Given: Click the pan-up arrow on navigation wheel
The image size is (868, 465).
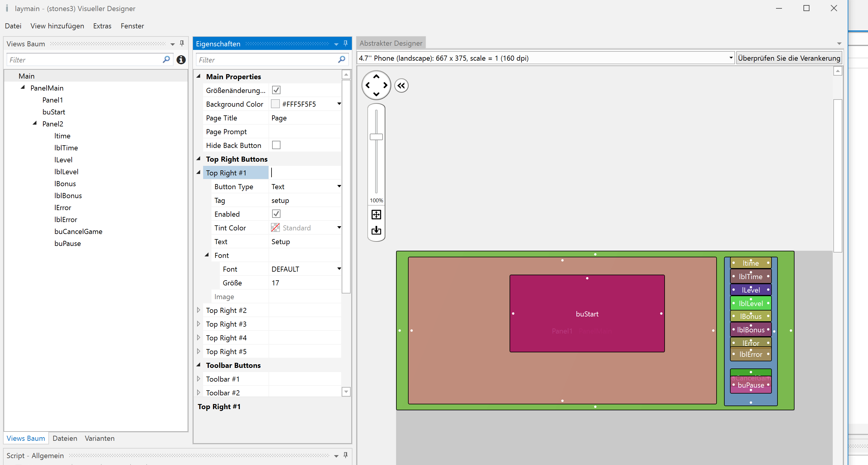Looking at the screenshot, I should pos(376,77).
